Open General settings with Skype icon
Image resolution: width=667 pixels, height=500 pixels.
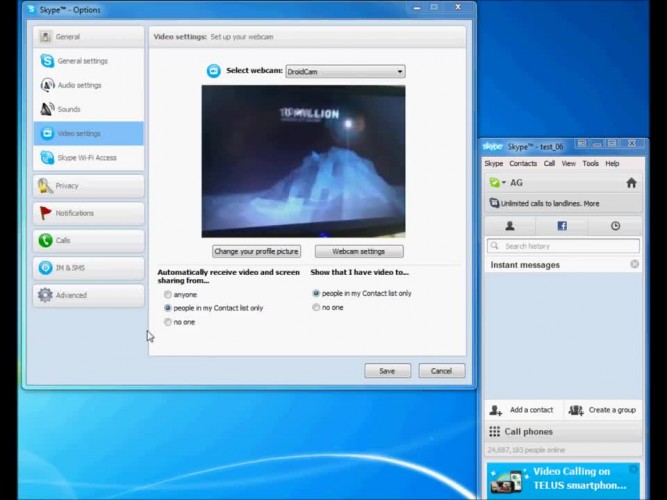coord(47,61)
